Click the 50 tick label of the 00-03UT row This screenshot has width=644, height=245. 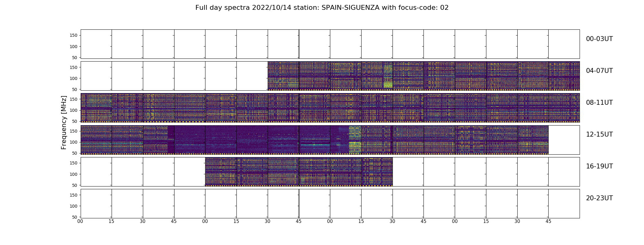point(75,58)
